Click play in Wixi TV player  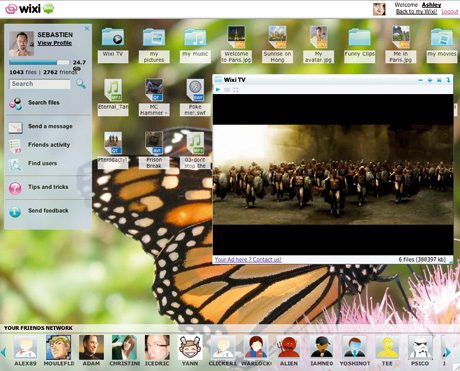pyautogui.click(x=218, y=90)
